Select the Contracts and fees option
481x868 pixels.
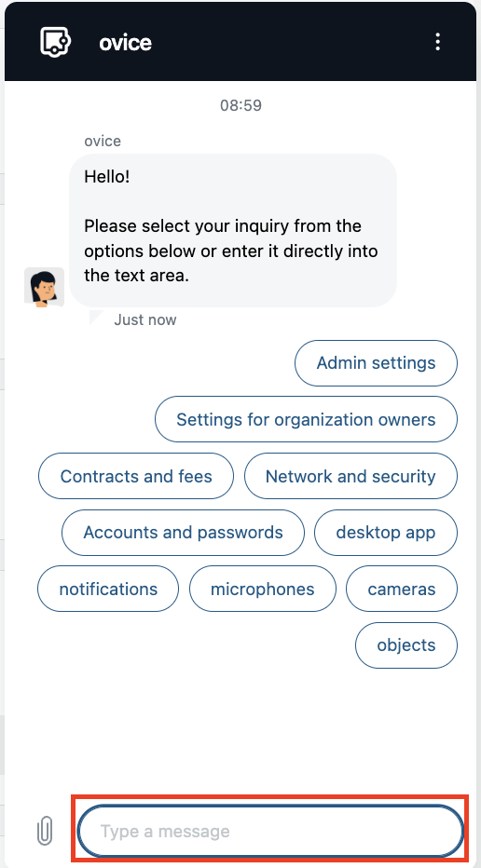136,476
